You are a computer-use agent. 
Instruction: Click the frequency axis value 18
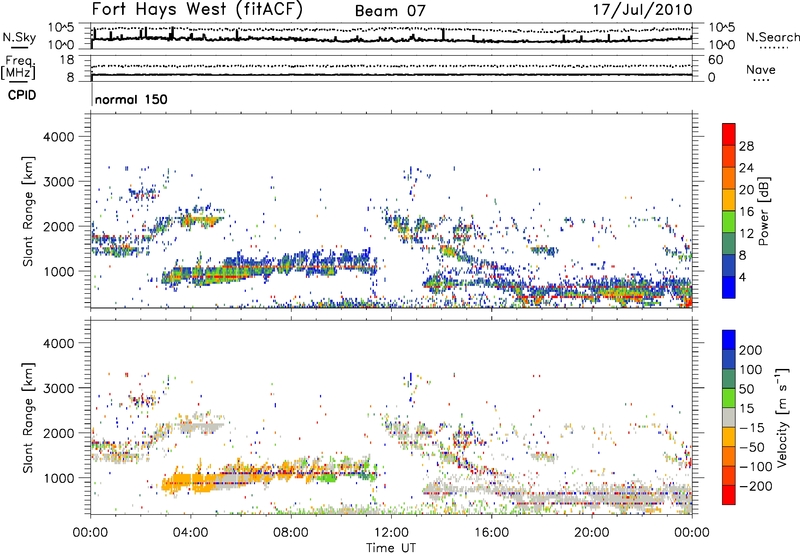(67, 60)
